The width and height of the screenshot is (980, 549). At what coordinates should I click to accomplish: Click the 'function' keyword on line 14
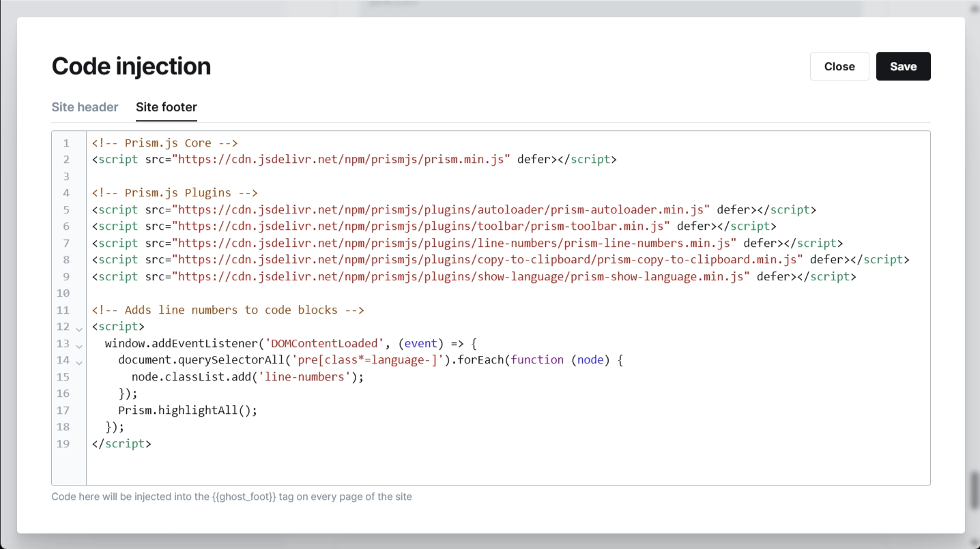[x=537, y=359]
